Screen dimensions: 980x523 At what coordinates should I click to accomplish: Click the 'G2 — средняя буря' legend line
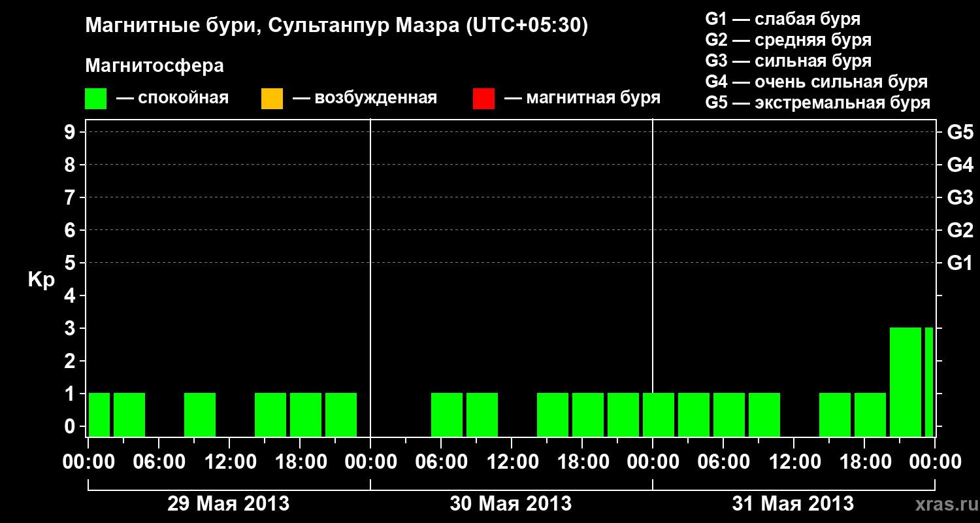(x=789, y=40)
